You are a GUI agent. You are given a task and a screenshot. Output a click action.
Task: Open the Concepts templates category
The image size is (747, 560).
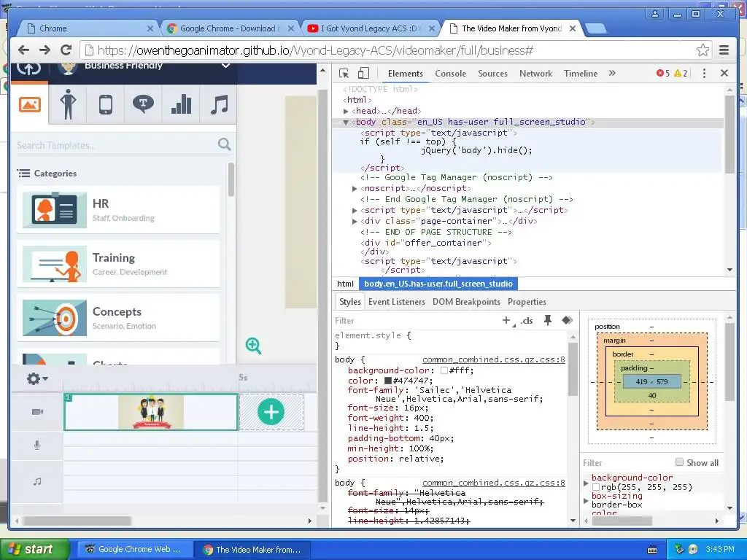118,318
